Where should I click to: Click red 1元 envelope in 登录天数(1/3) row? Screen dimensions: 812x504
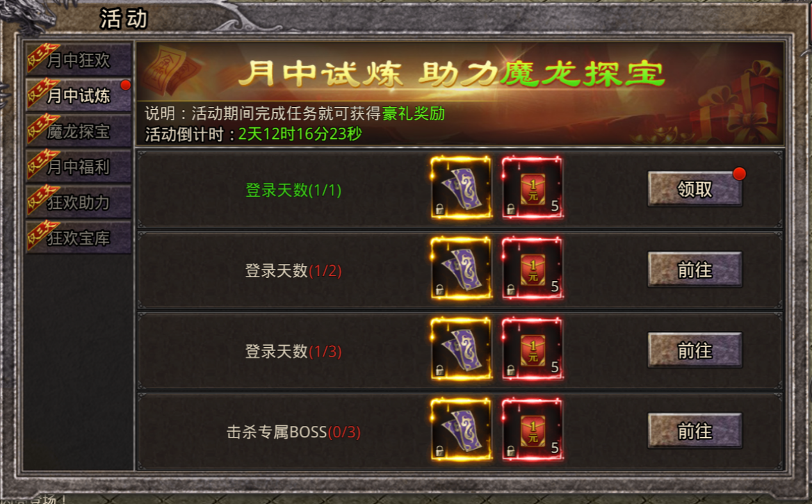coord(532,350)
